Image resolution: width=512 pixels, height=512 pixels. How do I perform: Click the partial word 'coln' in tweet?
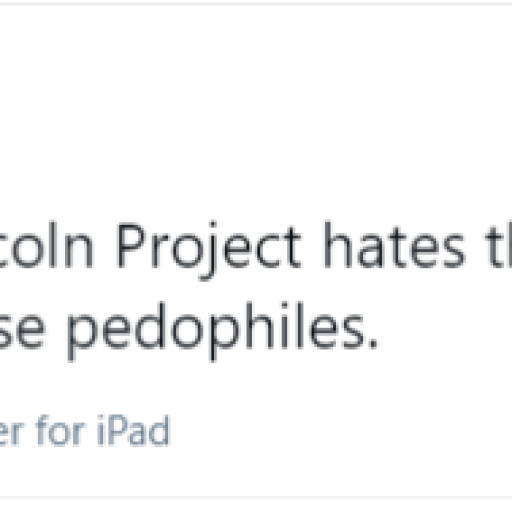46,245
